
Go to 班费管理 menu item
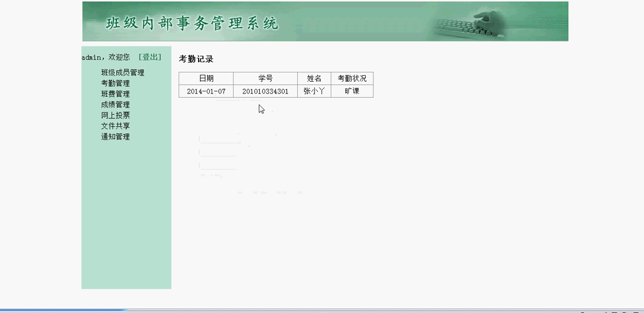[115, 94]
